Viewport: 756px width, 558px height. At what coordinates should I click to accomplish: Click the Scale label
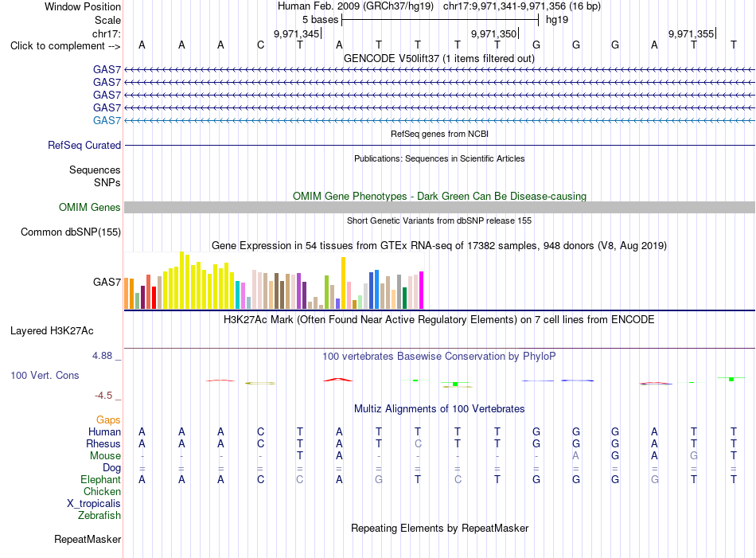(107, 20)
